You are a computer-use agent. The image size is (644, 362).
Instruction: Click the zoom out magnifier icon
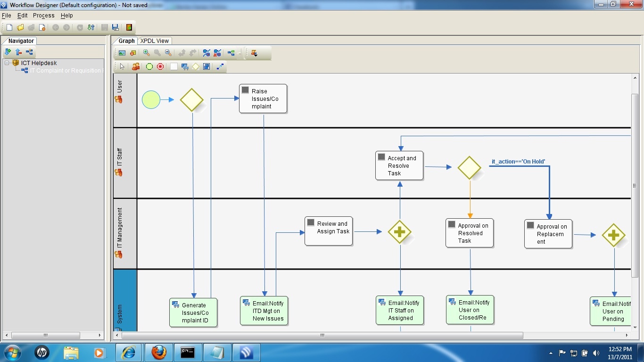click(168, 53)
